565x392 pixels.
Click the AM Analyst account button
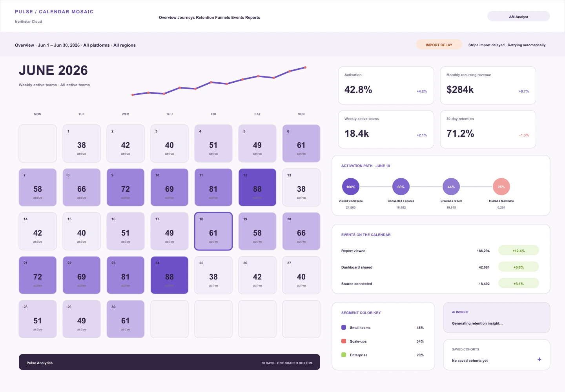[519, 16]
